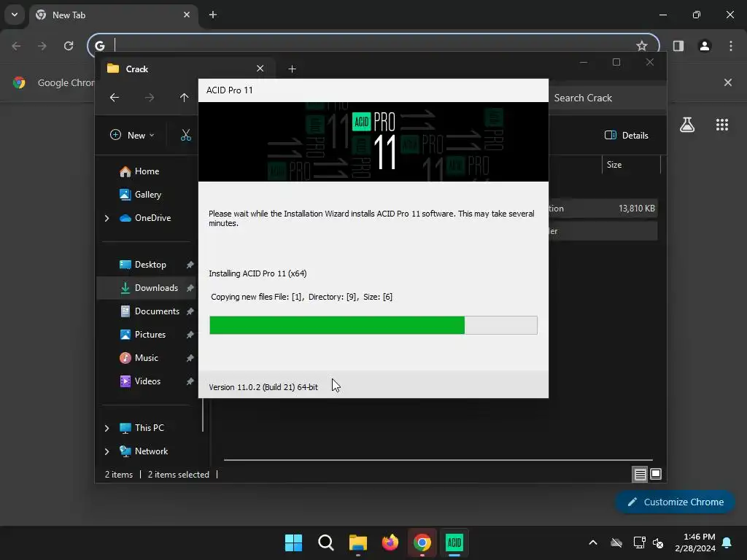Unpin Pictures using its pin icon
This screenshot has width=747, height=560.
pyautogui.click(x=190, y=335)
